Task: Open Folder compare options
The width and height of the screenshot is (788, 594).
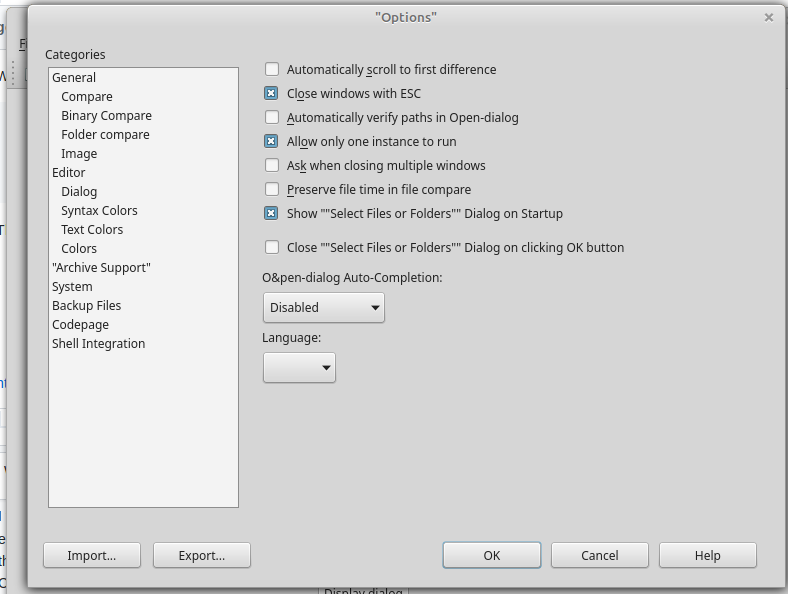Action: 106,135
